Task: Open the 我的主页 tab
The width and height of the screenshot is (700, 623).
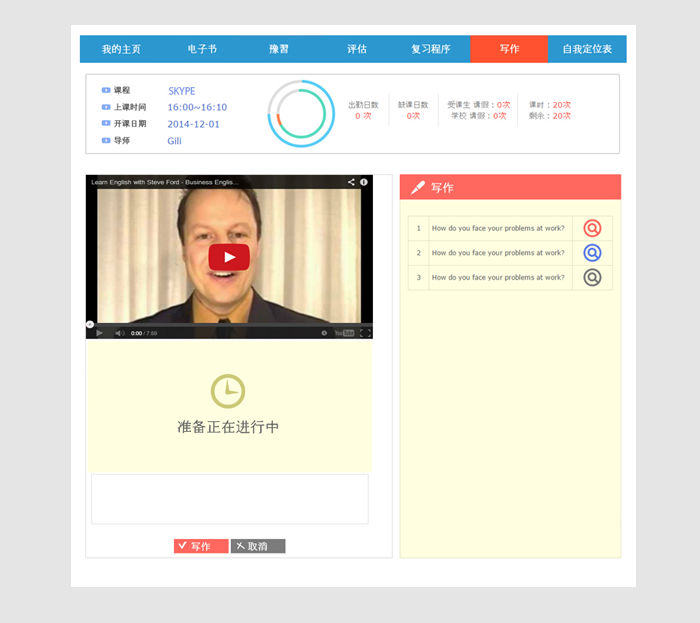Action: tap(121, 49)
